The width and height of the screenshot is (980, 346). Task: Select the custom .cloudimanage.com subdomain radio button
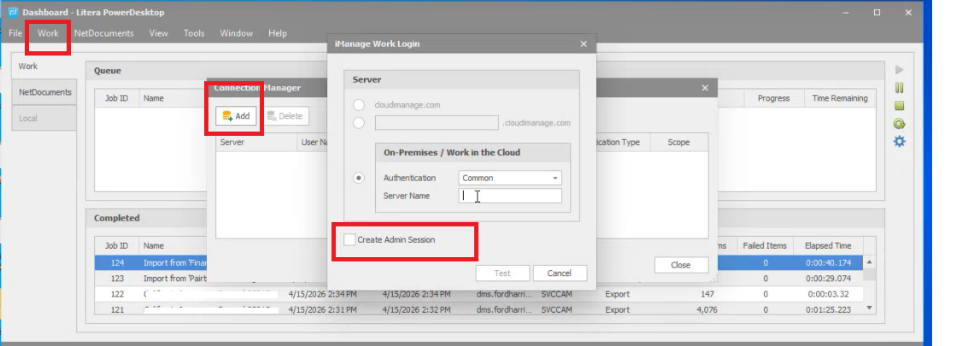(x=359, y=122)
